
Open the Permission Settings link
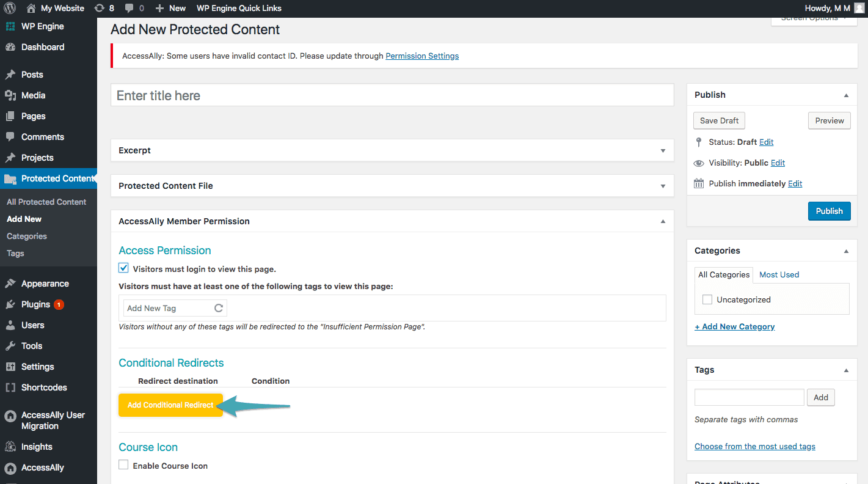coord(422,56)
